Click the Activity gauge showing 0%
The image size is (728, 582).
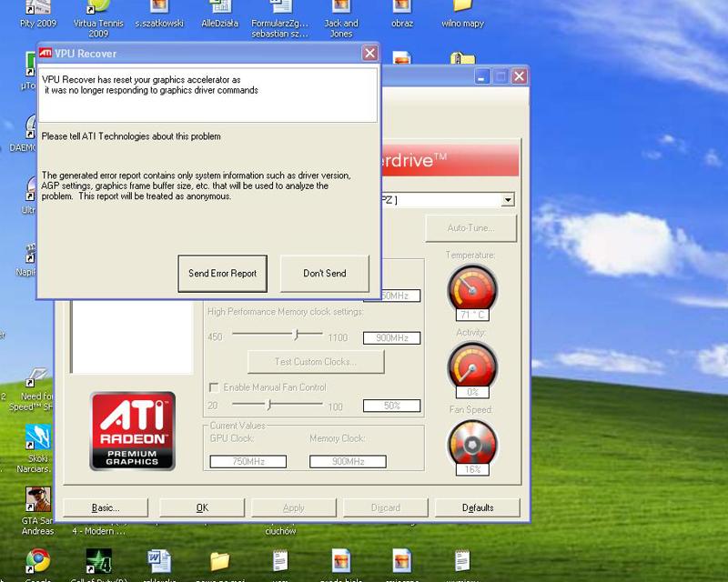[x=472, y=366]
